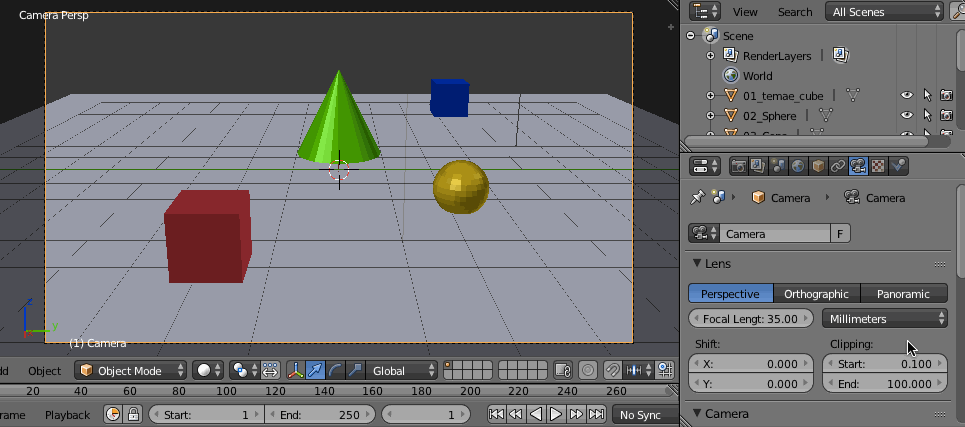Jump to the timeline end frame
The image size is (965, 427).
point(596,414)
